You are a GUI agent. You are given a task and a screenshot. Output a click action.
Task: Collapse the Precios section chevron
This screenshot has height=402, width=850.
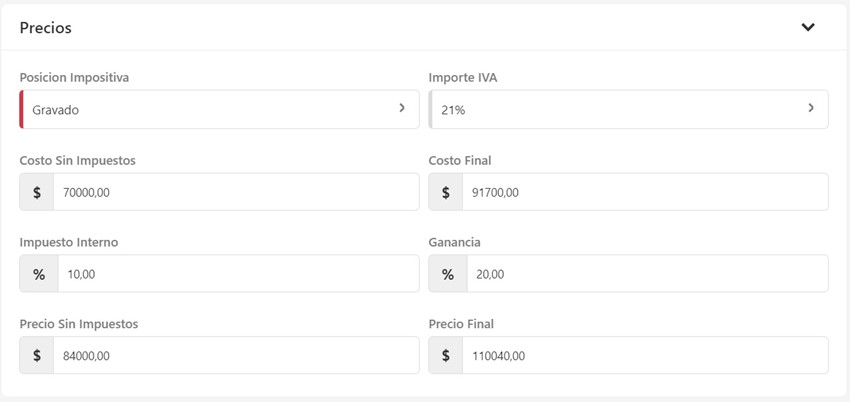click(x=808, y=27)
